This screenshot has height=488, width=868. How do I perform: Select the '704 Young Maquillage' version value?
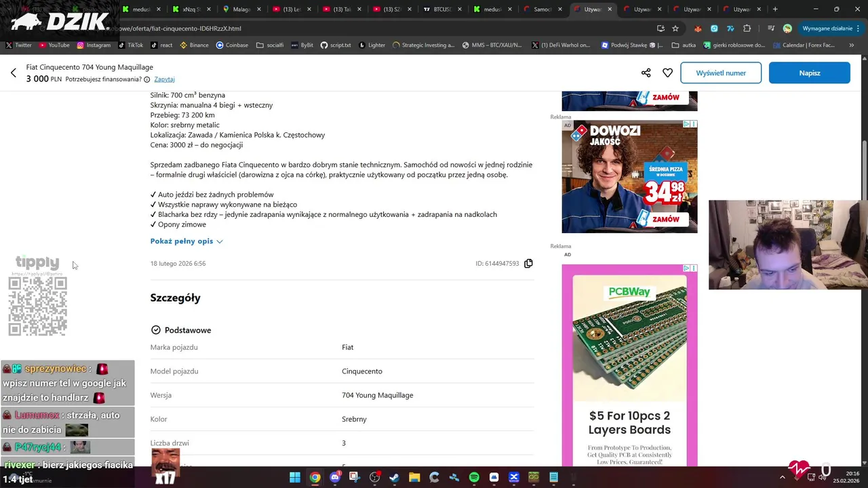(377, 395)
